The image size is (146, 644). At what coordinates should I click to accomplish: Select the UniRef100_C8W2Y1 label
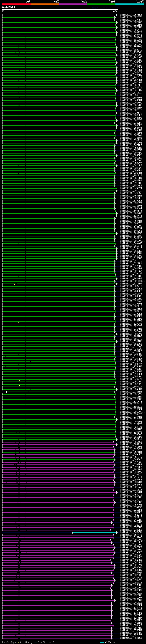(131, 88)
